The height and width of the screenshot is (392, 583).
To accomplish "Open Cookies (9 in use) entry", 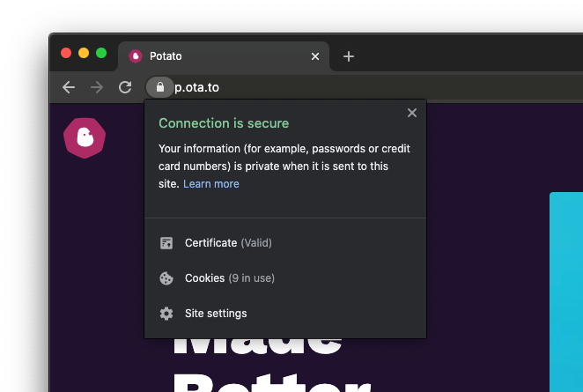I will click(229, 278).
